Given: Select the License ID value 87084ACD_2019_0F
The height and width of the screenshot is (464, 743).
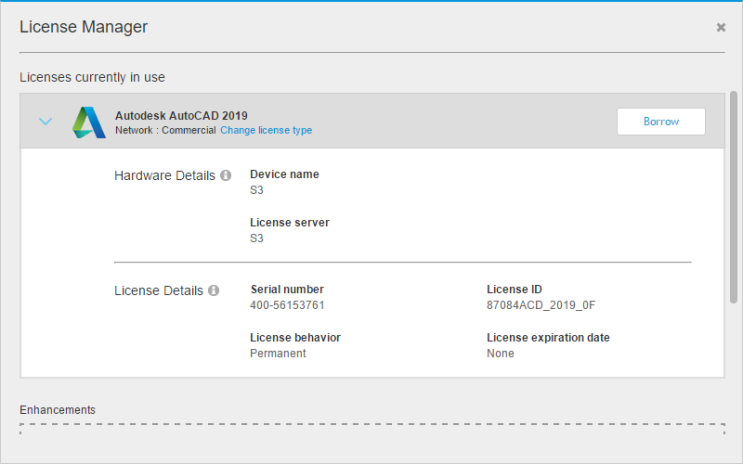Looking at the screenshot, I should tap(541, 305).
